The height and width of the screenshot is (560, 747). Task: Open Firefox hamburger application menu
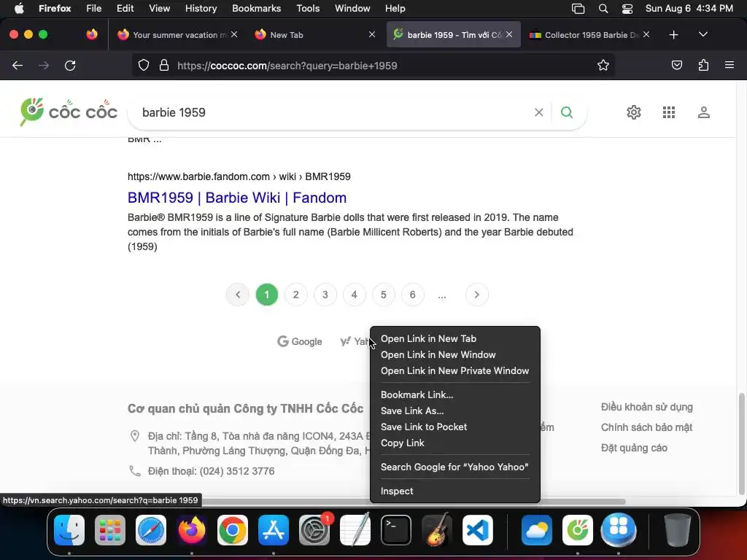pos(729,65)
